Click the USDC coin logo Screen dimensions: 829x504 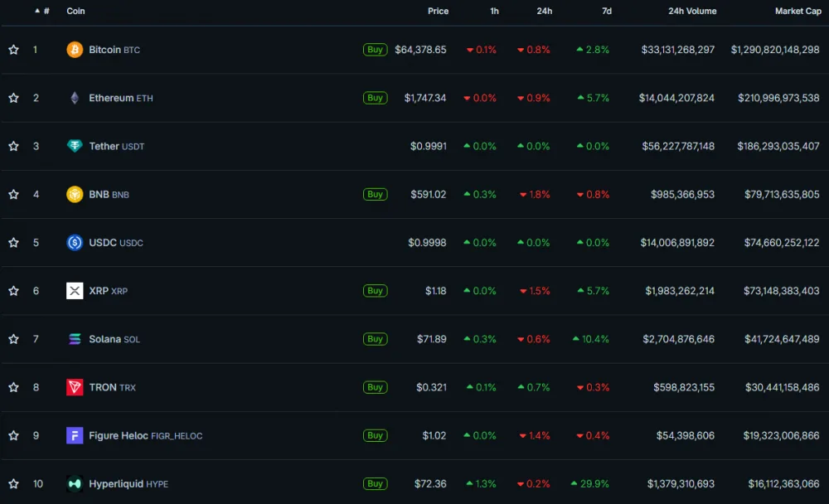tap(75, 242)
